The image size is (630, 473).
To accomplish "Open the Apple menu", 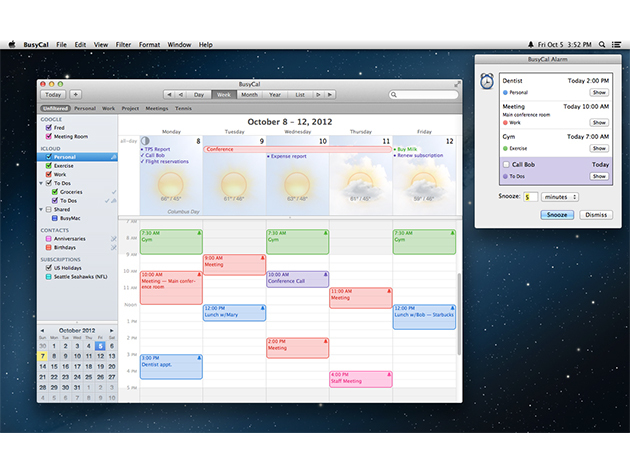I will click(12, 45).
